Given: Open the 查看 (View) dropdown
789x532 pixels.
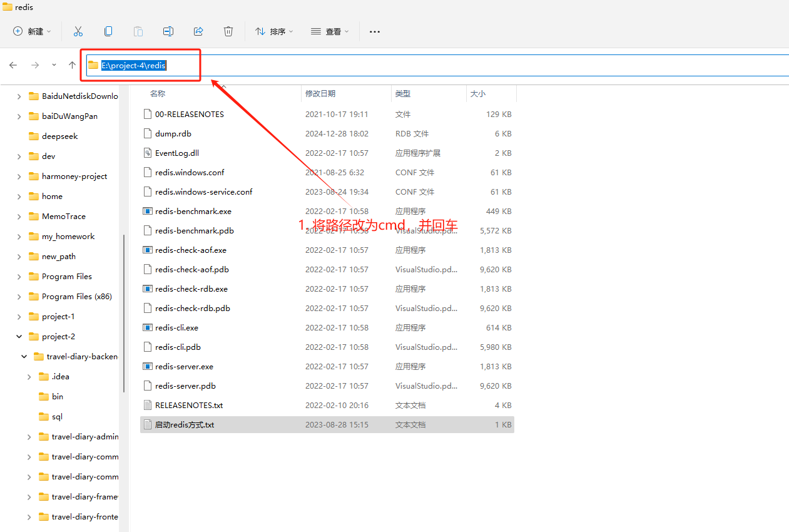Looking at the screenshot, I should [330, 31].
